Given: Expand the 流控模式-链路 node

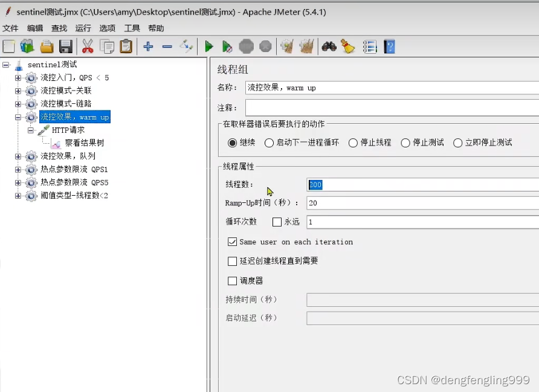Looking at the screenshot, I should pos(18,104).
